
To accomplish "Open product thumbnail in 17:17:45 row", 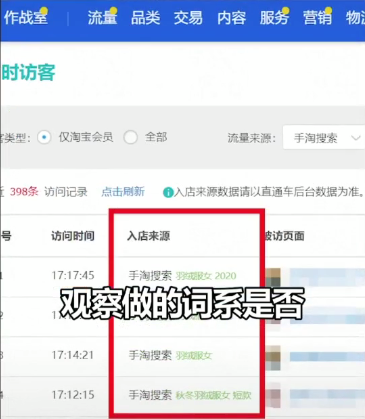I will (x=273, y=278).
